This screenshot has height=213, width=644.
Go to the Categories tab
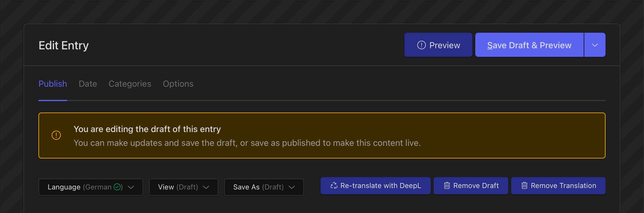(x=130, y=84)
